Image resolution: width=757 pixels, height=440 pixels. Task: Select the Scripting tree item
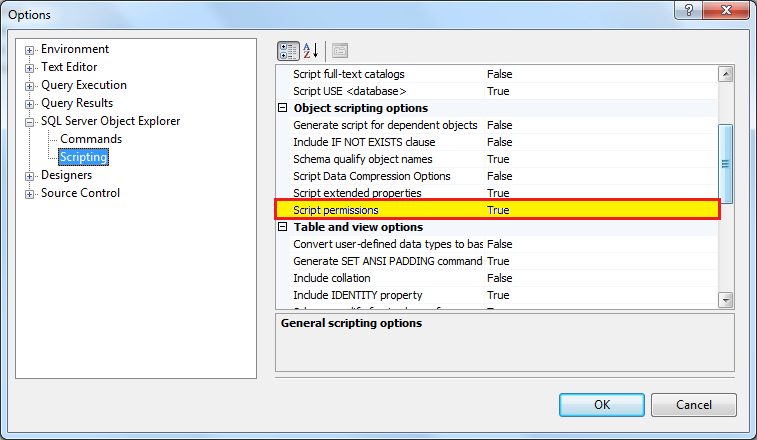83,157
